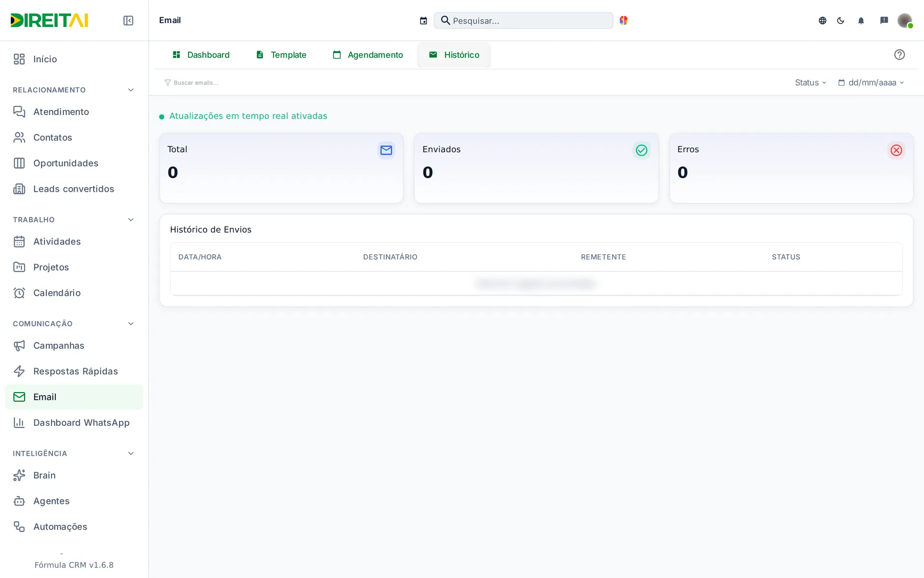Viewport: 924px width, 578px height.
Task: Click the Enviados green check icon
Action: (x=642, y=150)
